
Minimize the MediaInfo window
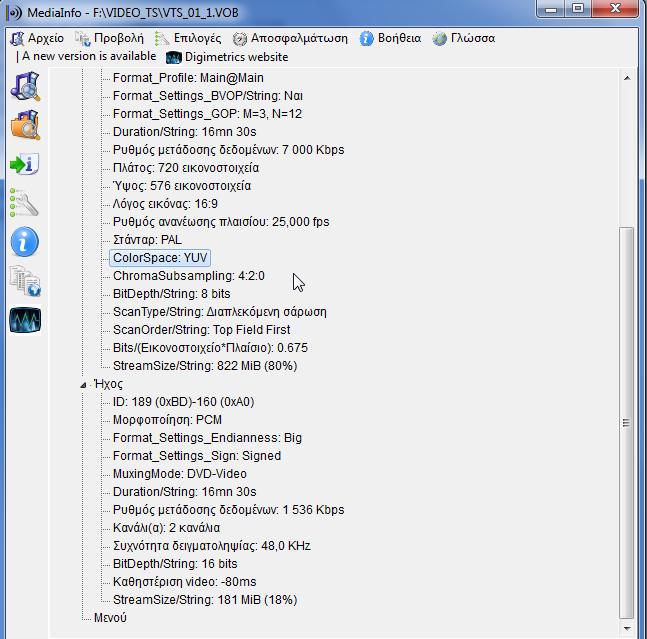pyautogui.click(x=551, y=8)
